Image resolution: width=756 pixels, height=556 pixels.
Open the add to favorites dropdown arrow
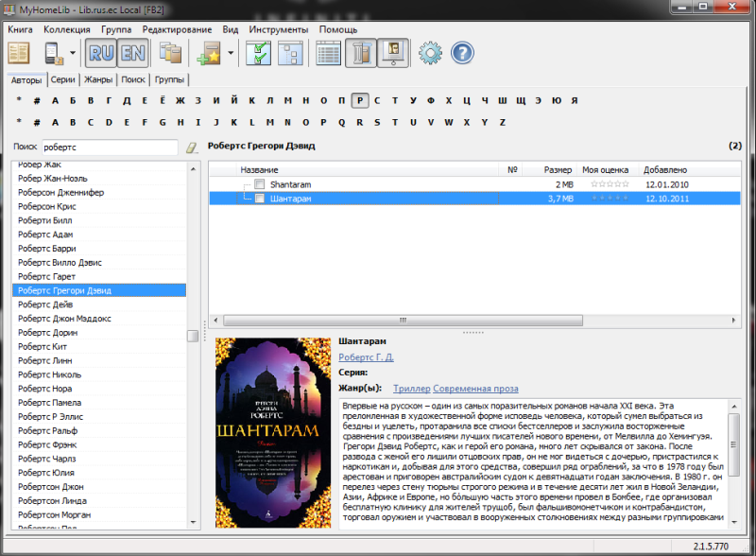pos(231,54)
